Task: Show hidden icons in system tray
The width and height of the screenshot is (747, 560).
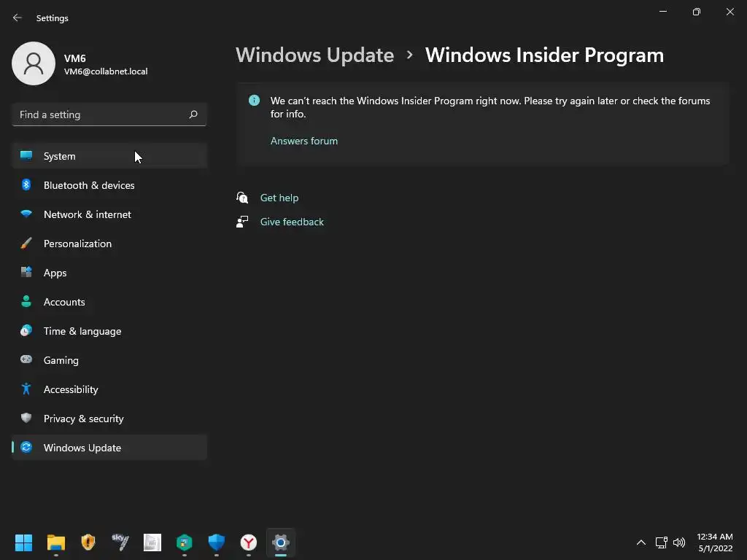Action: tap(641, 542)
